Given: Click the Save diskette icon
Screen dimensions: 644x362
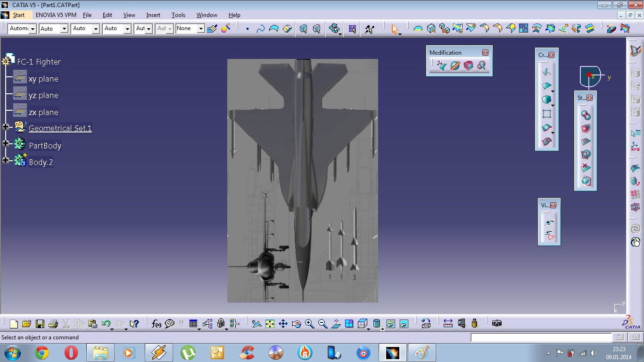Looking at the screenshot, I should pos(40,324).
